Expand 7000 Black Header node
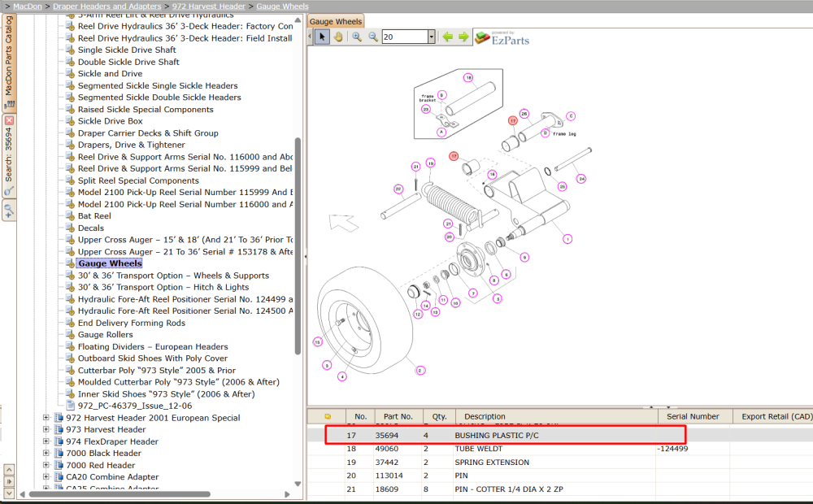The height and width of the screenshot is (504, 813). [46, 453]
